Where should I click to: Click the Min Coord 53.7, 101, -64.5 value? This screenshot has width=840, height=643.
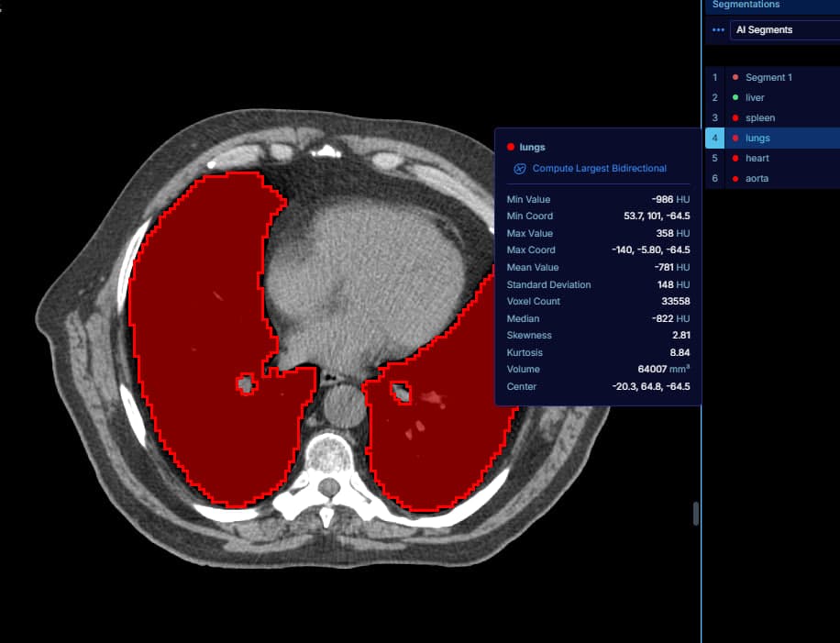(x=657, y=216)
